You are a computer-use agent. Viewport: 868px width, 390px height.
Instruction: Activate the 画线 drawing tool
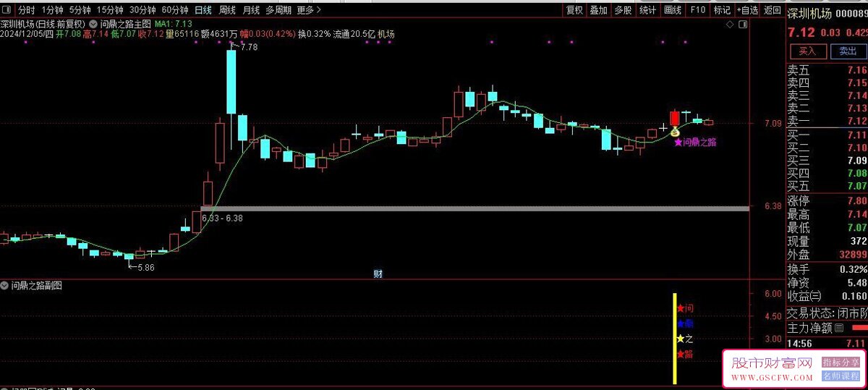(673, 10)
